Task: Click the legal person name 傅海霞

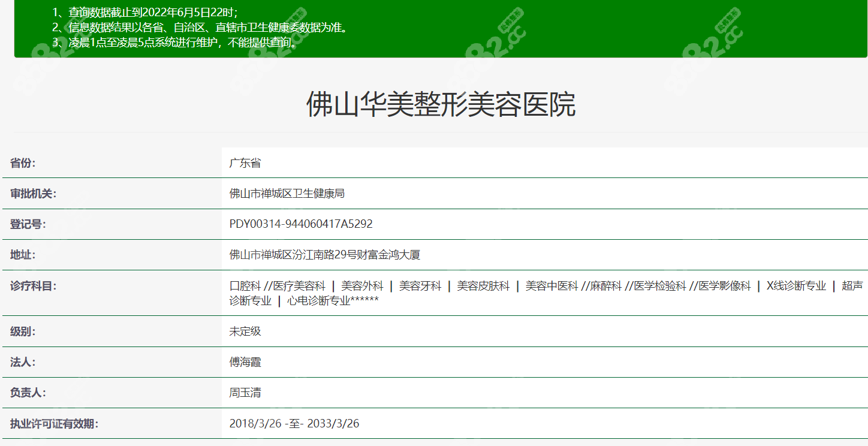Action: [x=245, y=362]
